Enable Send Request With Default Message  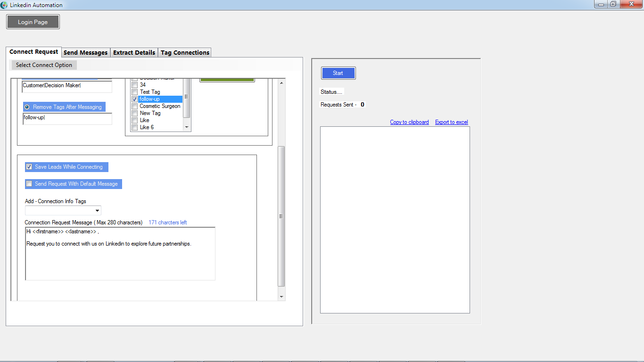29,184
